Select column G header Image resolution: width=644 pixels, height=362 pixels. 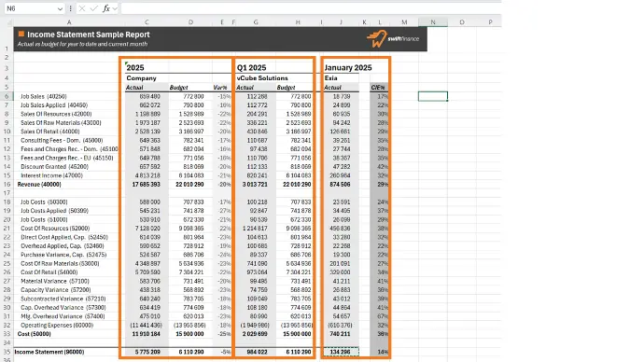point(256,22)
